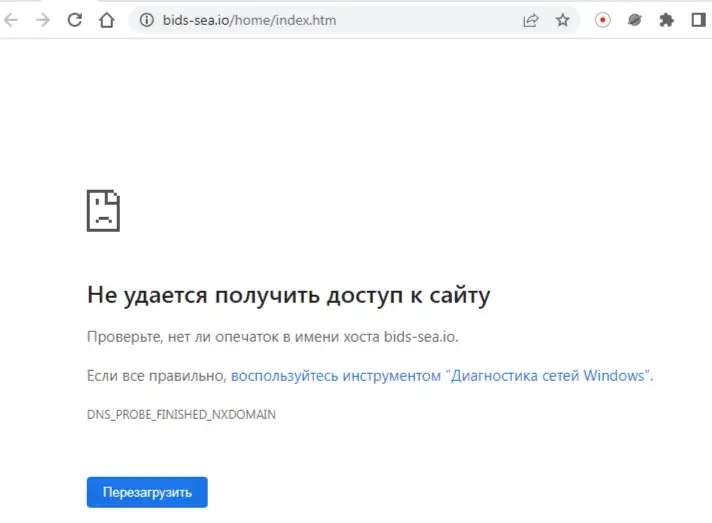Image resolution: width=712 pixels, height=523 pixels.
Task: View site information icon in address bar
Action: tap(146, 20)
